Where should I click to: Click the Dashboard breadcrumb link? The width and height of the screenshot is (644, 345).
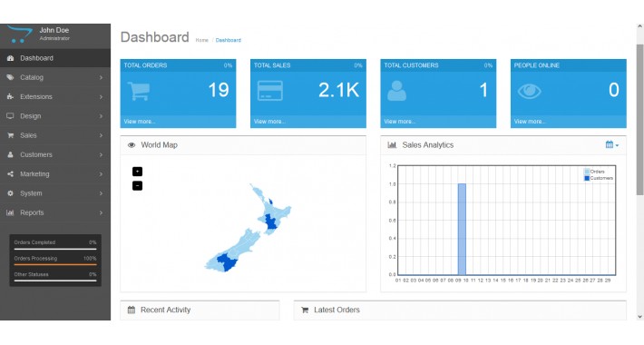tap(229, 40)
